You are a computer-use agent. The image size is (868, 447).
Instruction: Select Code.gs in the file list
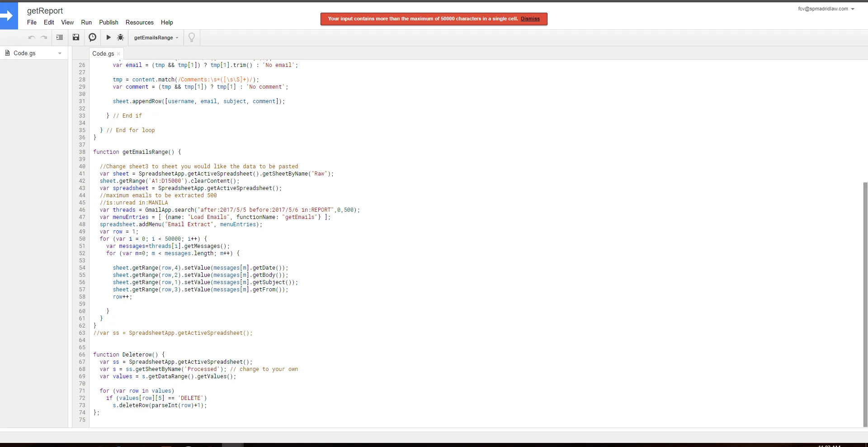[x=24, y=53]
